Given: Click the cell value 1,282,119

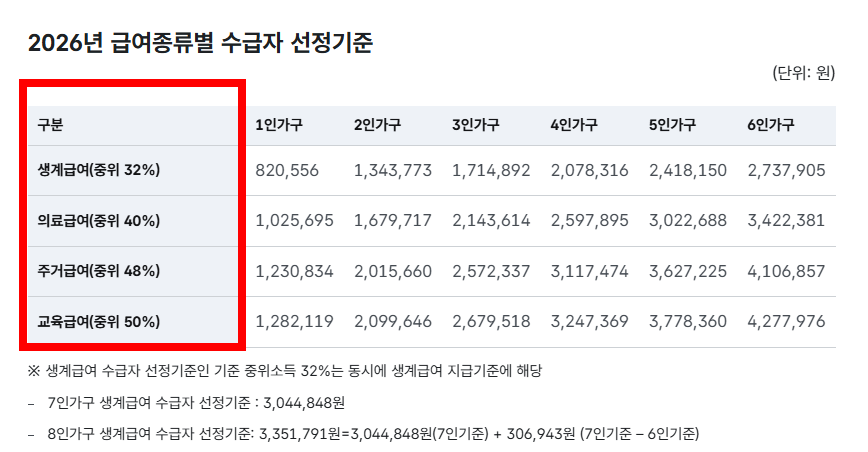Looking at the screenshot, I should (x=294, y=321).
